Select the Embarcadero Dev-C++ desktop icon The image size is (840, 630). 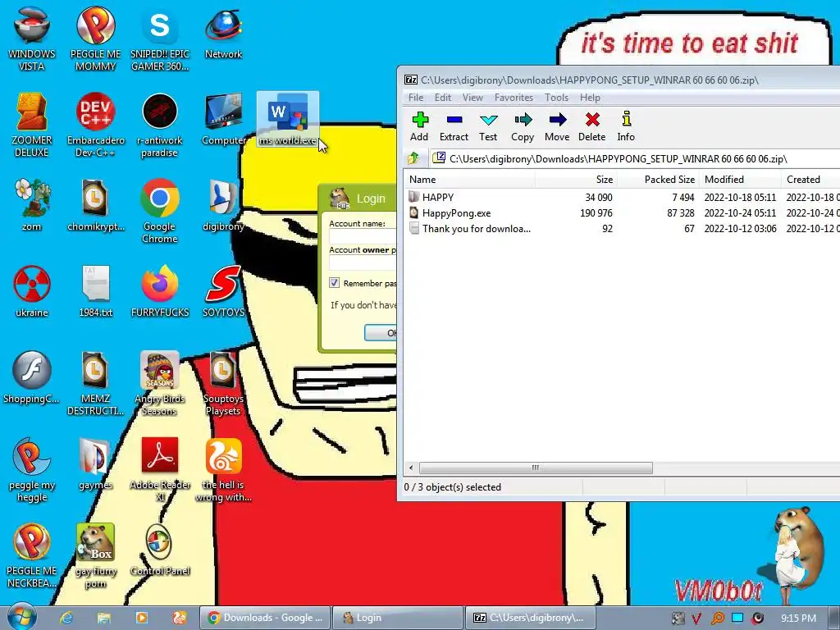tap(95, 125)
